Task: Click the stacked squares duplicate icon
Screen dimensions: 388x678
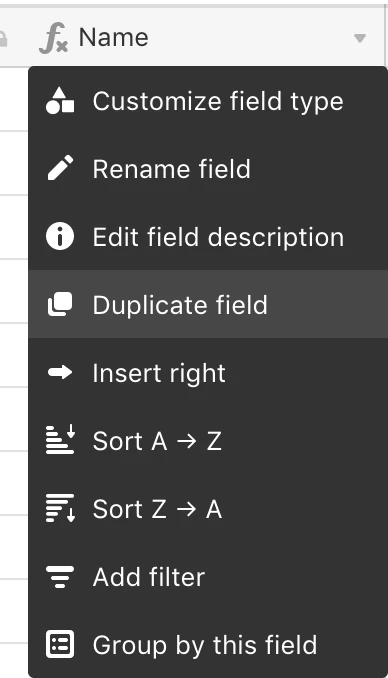Action: coord(60,304)
